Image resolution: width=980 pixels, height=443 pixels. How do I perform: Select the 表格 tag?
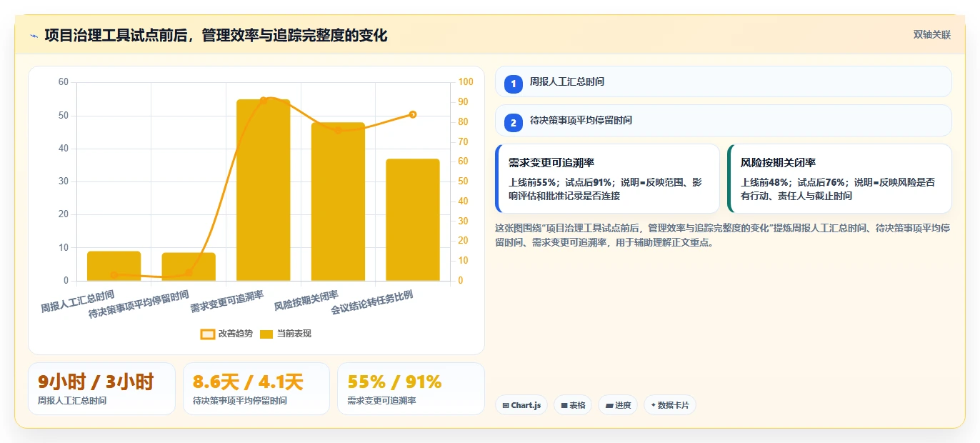[x=573, y=405]
